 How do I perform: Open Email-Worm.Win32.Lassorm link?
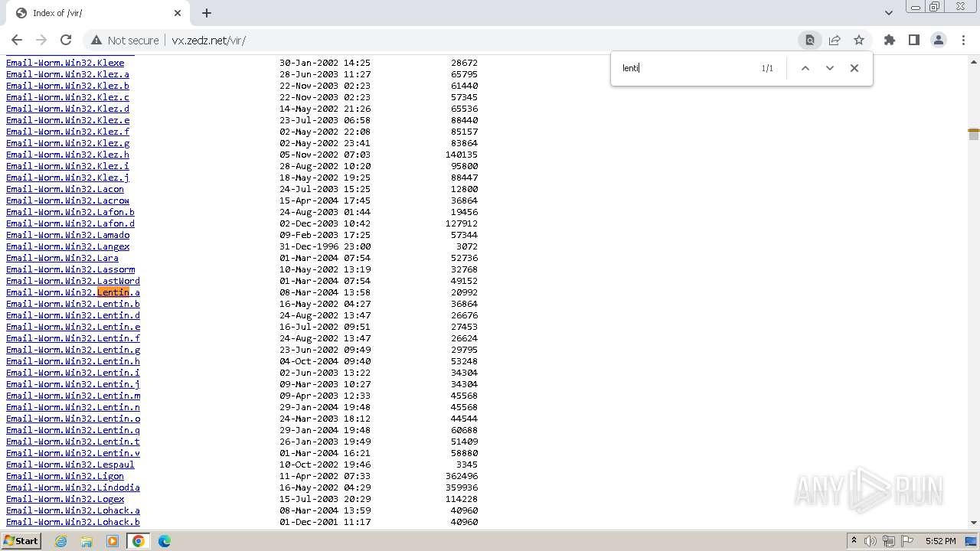point(70,269)
